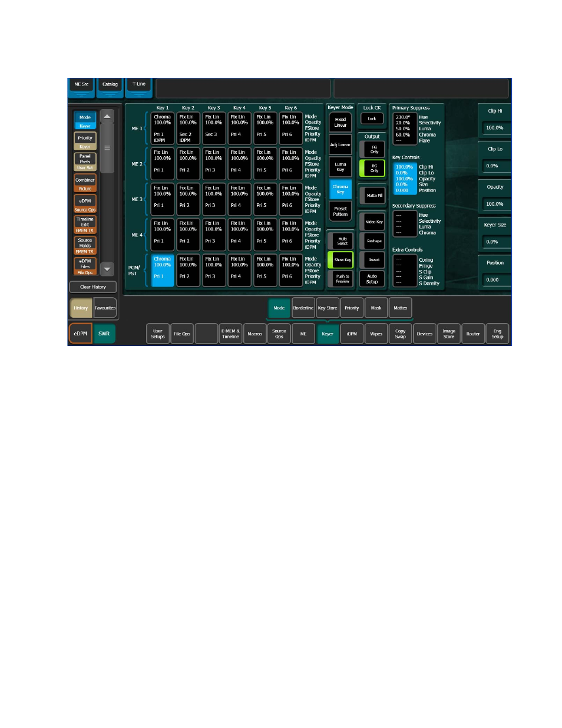562x728 pixels.
Task: Open the Keyer Size value field
Action: coord(495,242)
